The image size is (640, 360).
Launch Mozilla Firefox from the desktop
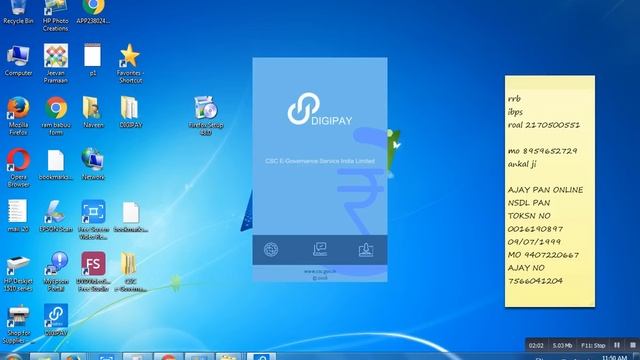click(x=18, y=116)
